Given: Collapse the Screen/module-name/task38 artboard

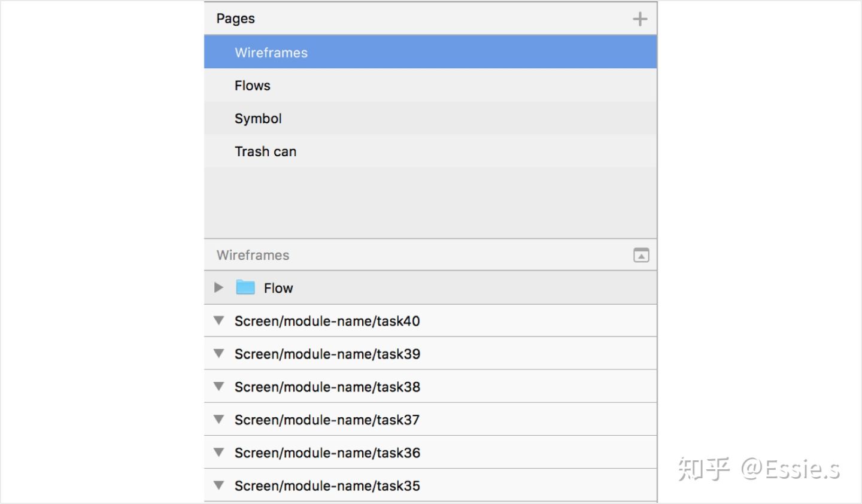Looking at the screenshot, I should (x=219, y=387).
